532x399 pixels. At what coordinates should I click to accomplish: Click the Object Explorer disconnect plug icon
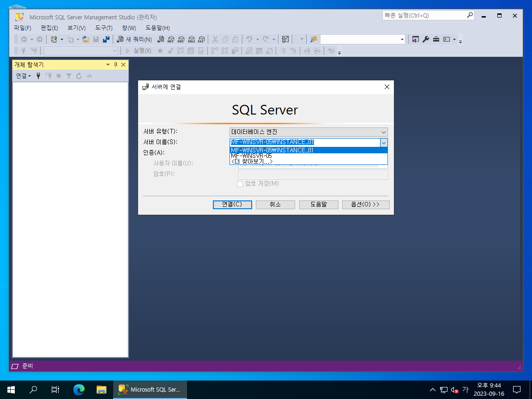[x=48, y=76]
